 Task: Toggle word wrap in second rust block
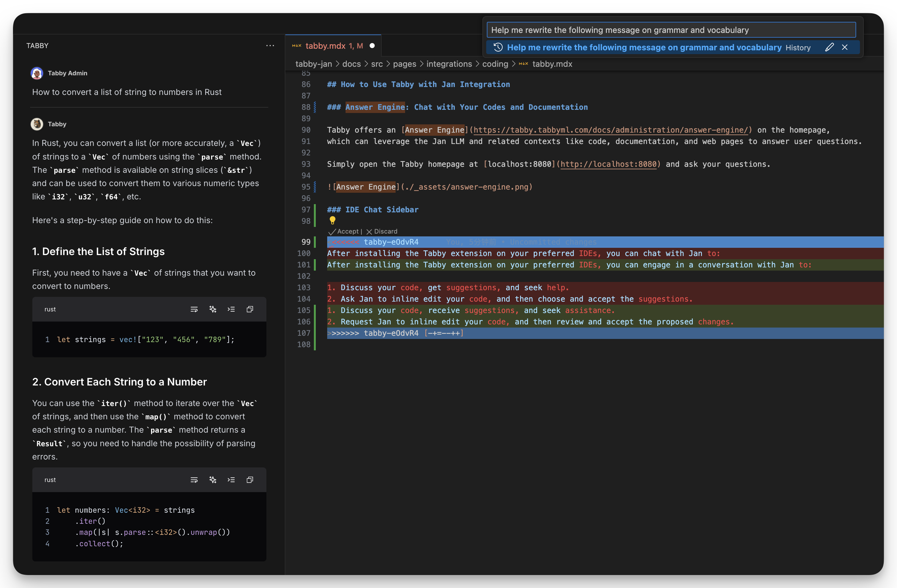pyautogui.click(x=194, y=480)
